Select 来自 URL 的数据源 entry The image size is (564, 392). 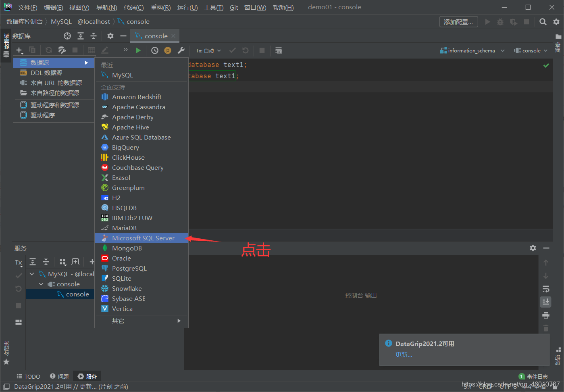click(x=54, y=83)
